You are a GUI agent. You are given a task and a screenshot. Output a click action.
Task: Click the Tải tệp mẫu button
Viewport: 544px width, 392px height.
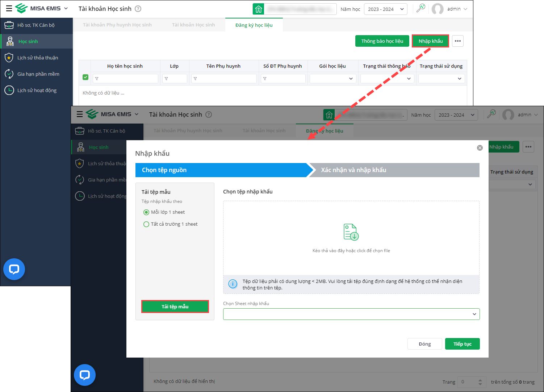pos(175,306)
